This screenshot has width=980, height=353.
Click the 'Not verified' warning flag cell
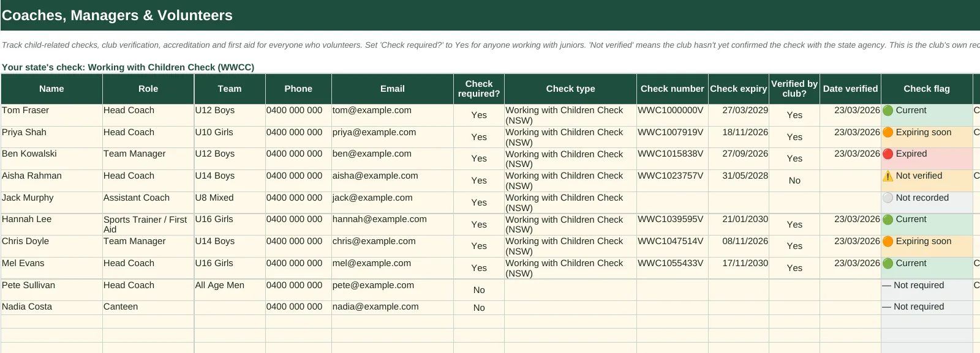927,180
